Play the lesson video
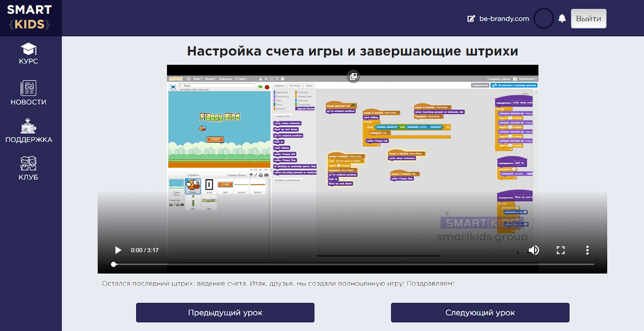The width and height of the screenshot is (644, 331). [118, 250]
